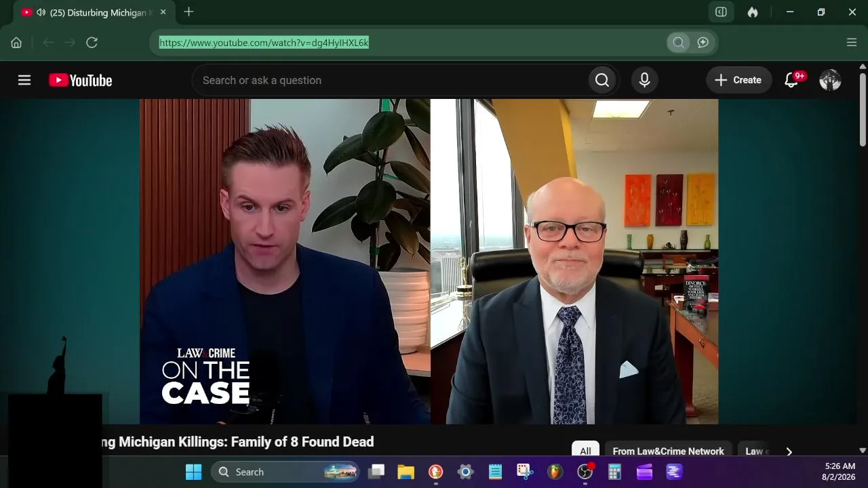
Task: Open Task View on the taskbar
Action: pyautogui.click(x=376, y=472)
